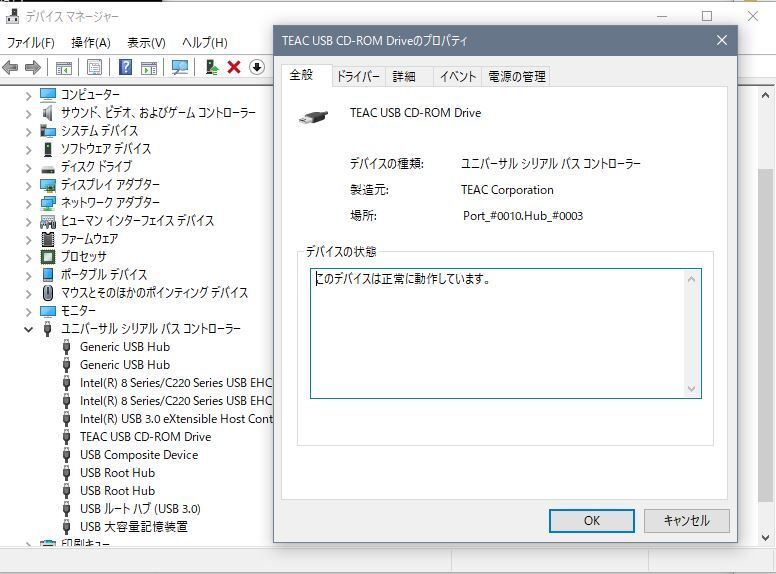Collapse ユニバーサル シリアル バス コントローラー node

click(x=28, y=329)
